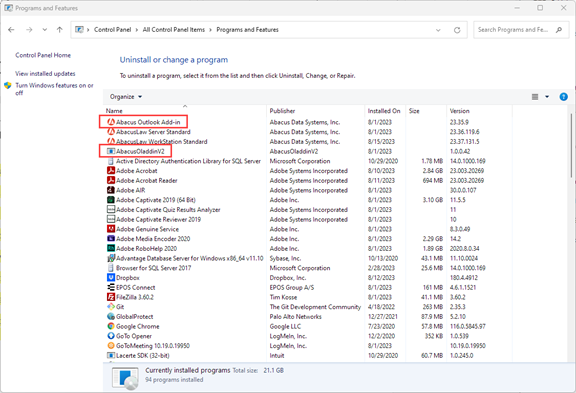Click the search magnifier icon

(559, 30)
